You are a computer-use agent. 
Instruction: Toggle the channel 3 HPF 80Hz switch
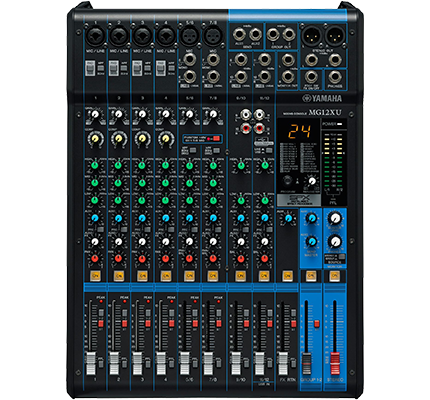(148, 68)
